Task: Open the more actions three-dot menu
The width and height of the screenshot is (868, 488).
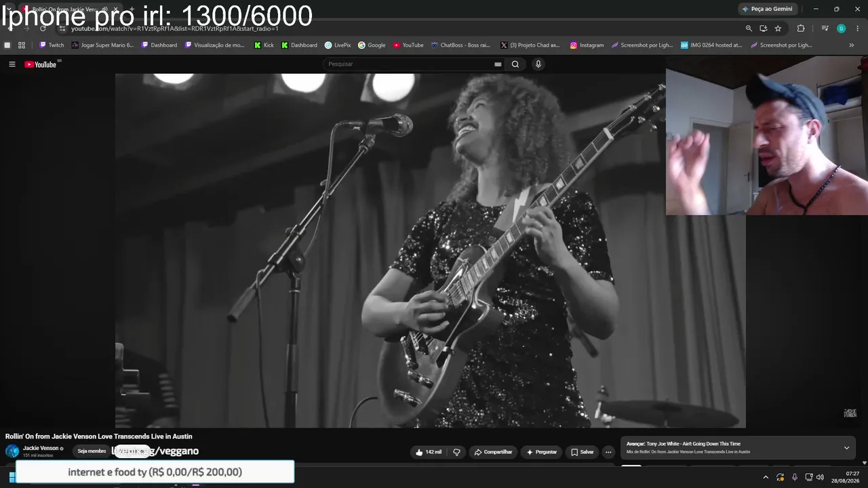Action: pos(608,452)
